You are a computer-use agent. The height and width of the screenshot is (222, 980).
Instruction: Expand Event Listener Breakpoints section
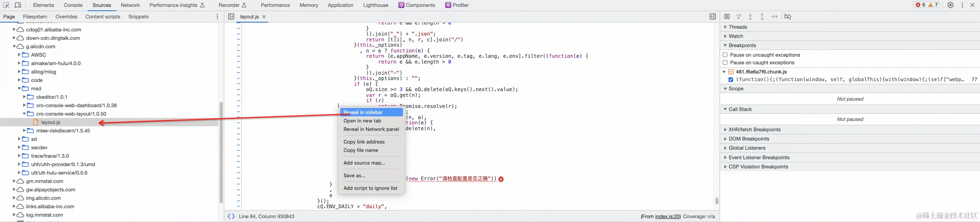click(x=725, y=157)
